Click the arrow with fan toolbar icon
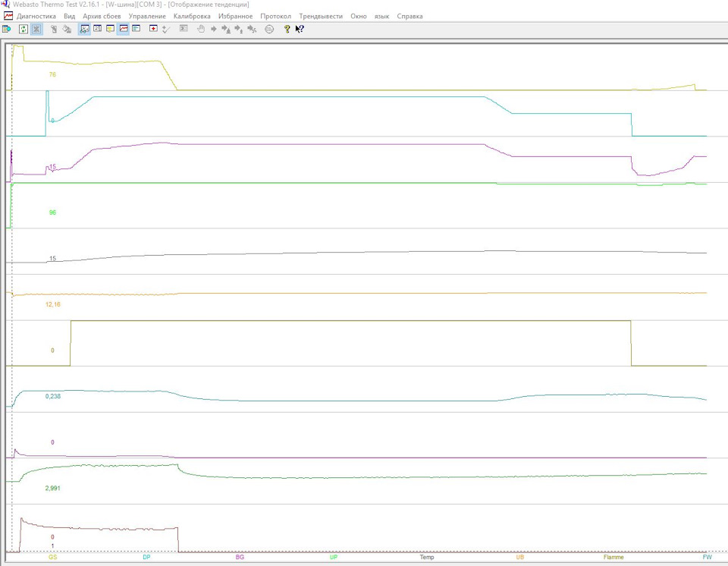Viewport: 728px width, 566px height. click(x=252, y=30)
